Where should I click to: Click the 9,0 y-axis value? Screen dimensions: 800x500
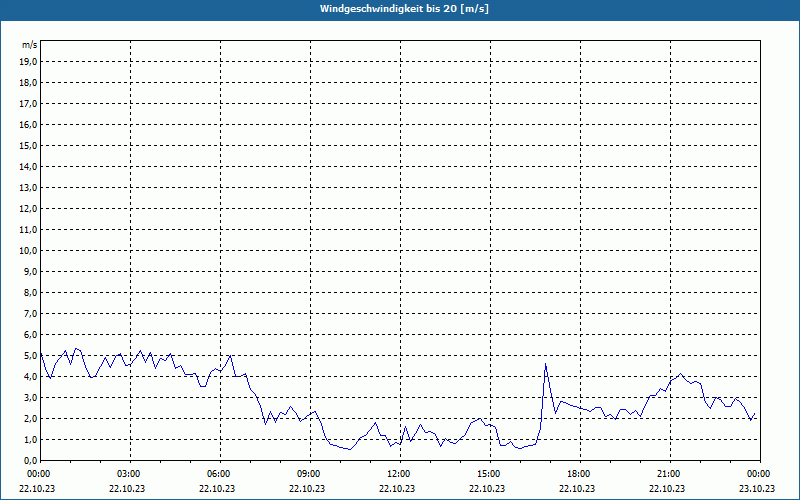pos(31,271)
